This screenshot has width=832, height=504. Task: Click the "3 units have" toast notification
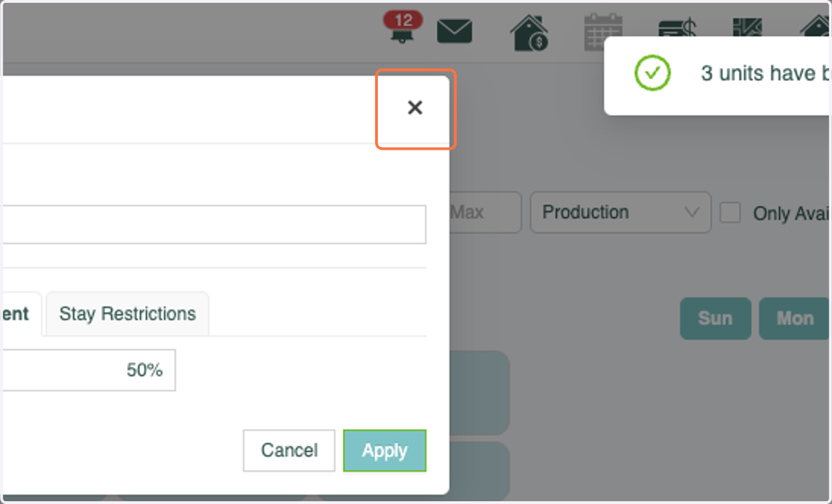click(x=718, y=76)
